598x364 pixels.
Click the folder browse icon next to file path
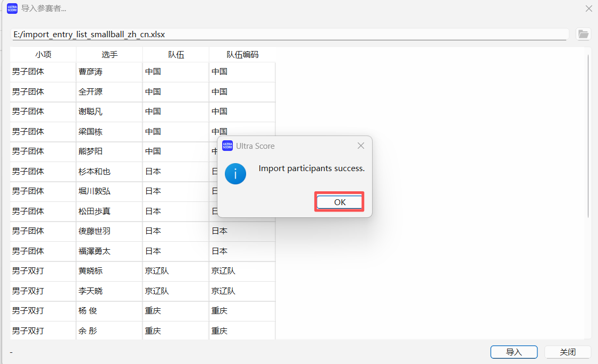(583, 33)
